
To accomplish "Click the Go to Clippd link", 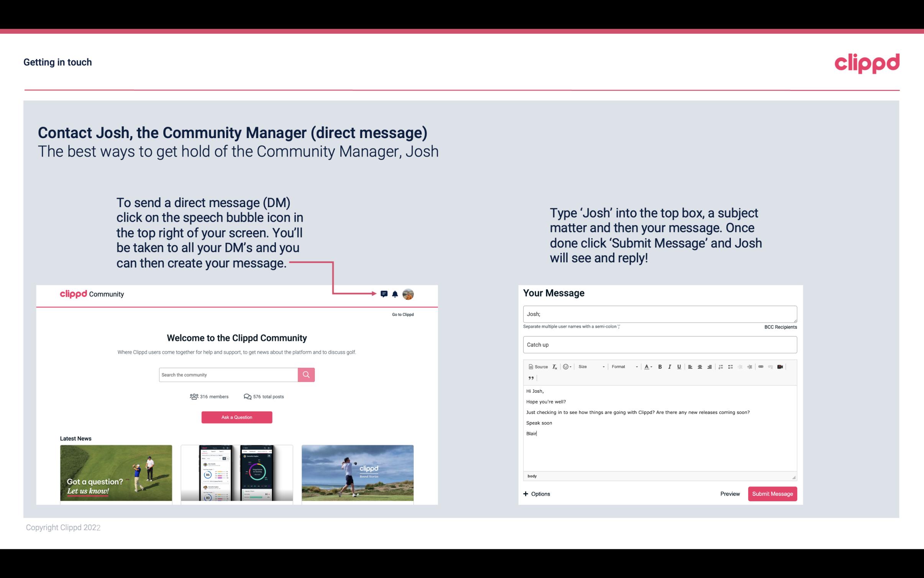I will (402, 314).
